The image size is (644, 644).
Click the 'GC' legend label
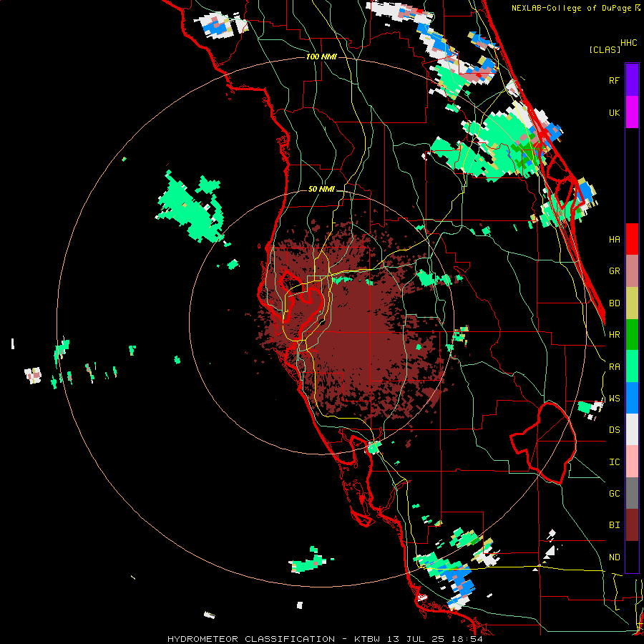click(615, 494)
